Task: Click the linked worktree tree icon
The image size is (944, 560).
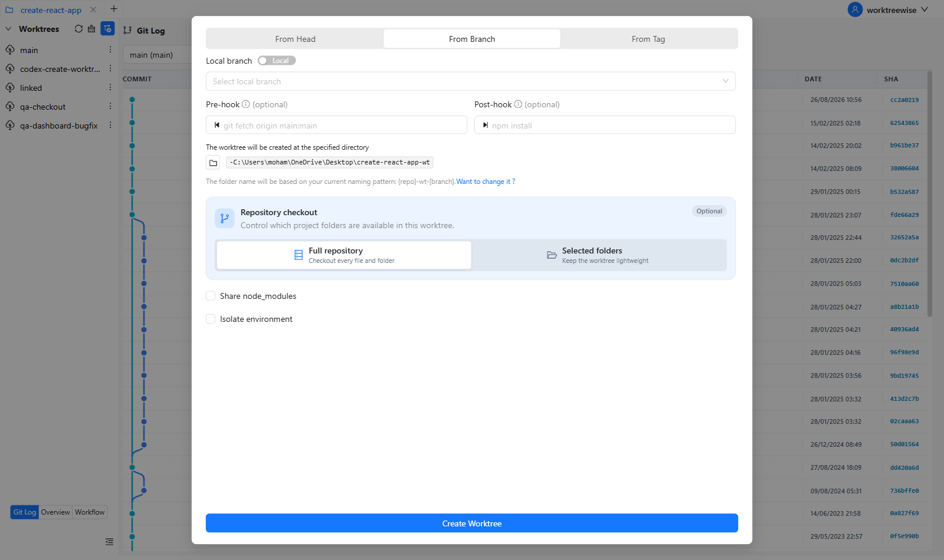Action: click(x=10, y=88)
